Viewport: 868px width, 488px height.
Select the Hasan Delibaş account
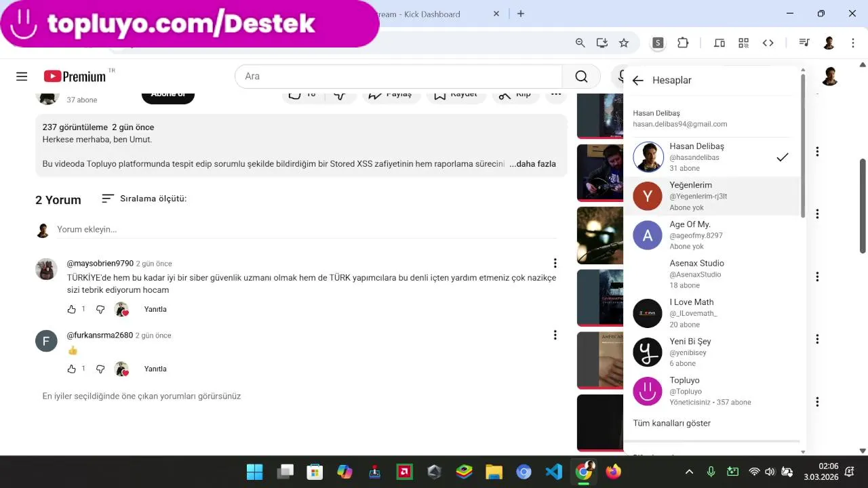click(712, 157)
